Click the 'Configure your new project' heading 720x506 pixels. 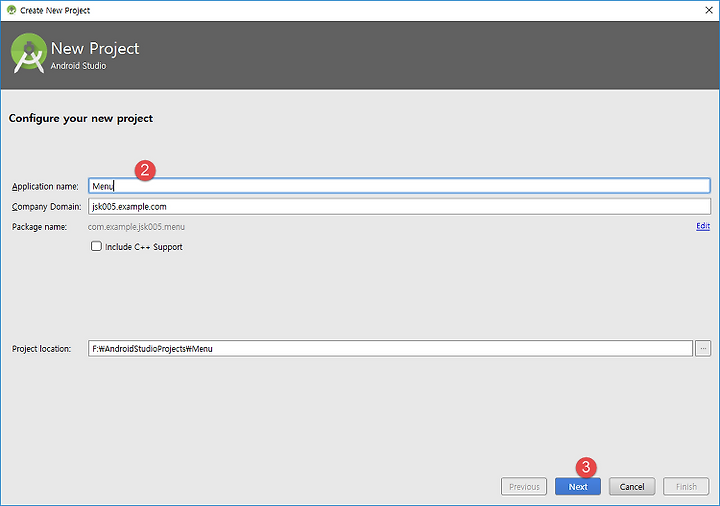pos(81,118)
